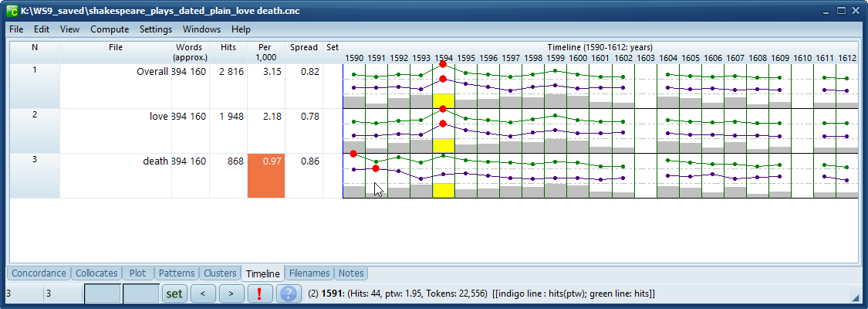This screenshot has width=868, height=309.
Task: Click yellow 1594 bar in Overall timeline
Action: pos(444,100)
